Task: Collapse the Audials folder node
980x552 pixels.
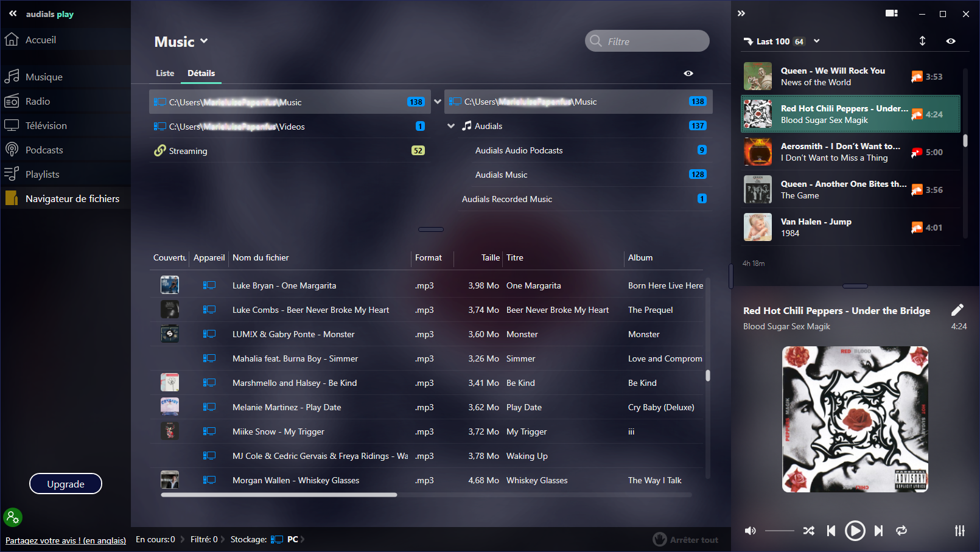Action: (x=451, y=126)
